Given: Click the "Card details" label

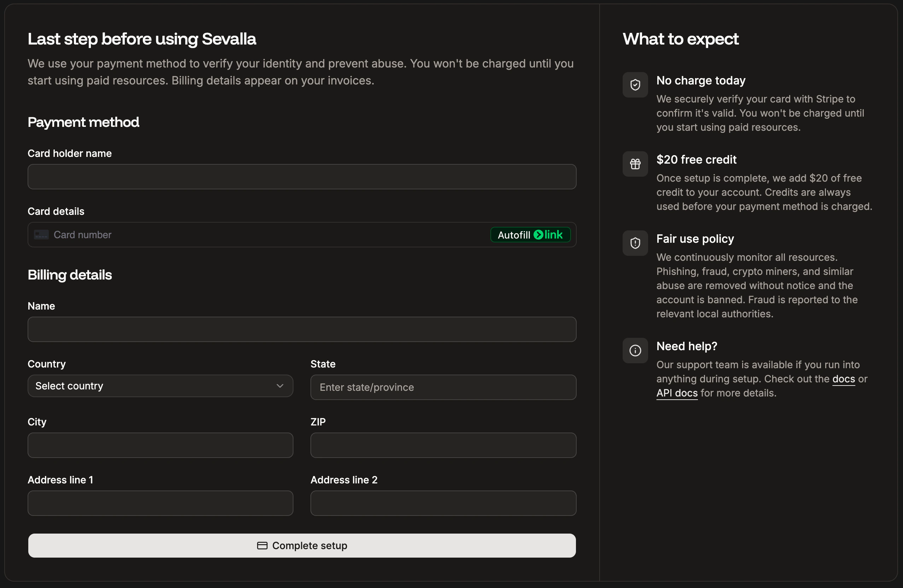Looking at the screenshot, I should (56, 212).
